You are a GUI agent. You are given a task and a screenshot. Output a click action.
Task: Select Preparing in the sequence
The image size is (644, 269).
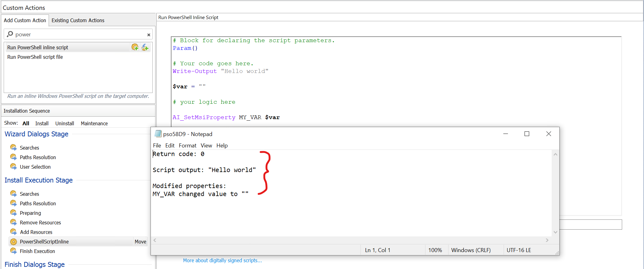[30, 213]
